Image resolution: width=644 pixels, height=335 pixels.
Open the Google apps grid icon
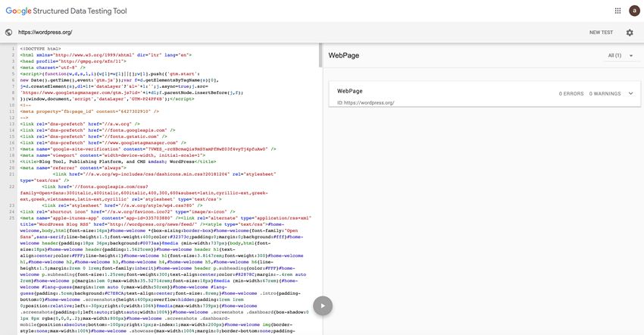click(617, 11)
